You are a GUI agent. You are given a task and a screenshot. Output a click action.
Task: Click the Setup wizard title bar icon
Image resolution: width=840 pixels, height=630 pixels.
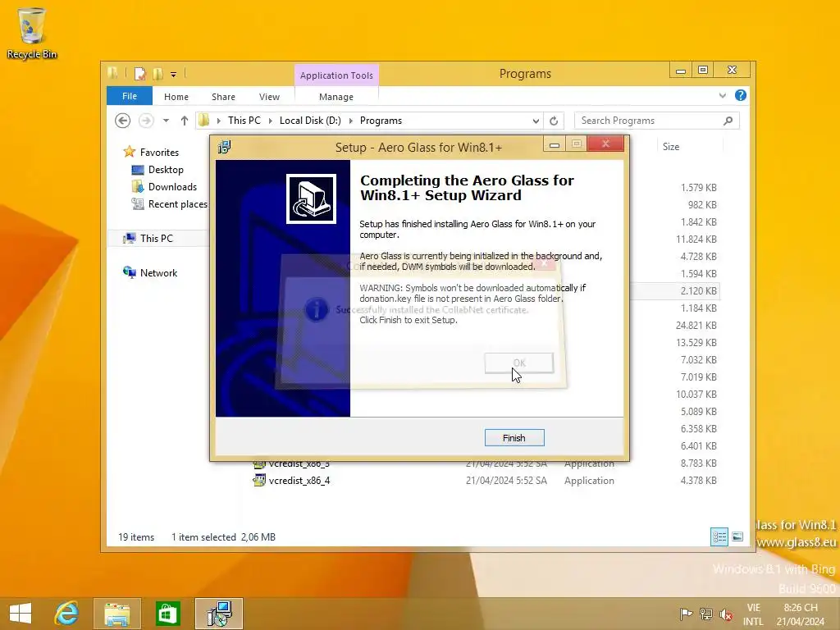pyautogui.click(x=225, y=147)
